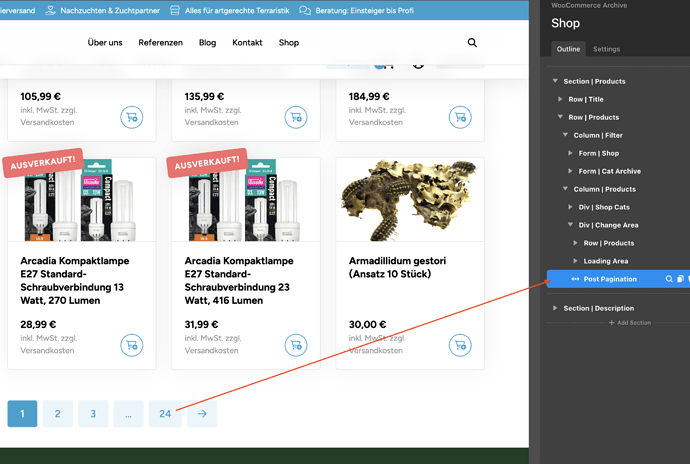
Task: Click the pagination ellipsis button
Action: click(128, 414)
